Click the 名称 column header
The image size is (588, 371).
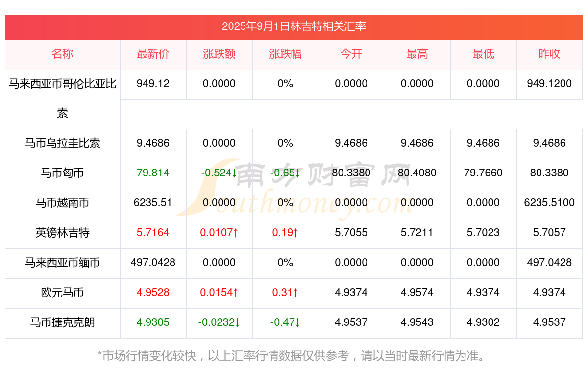pyautogui.click(x=62, y=54)
